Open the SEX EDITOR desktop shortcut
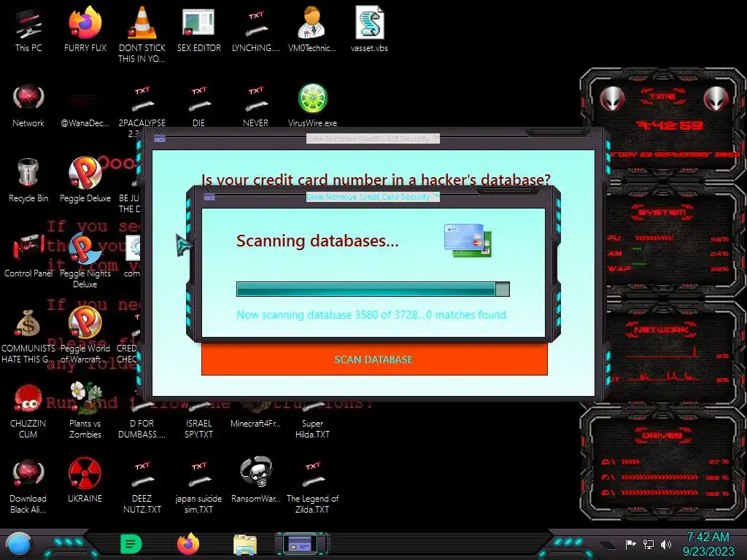Screen dimensions: 747x560 198,30
